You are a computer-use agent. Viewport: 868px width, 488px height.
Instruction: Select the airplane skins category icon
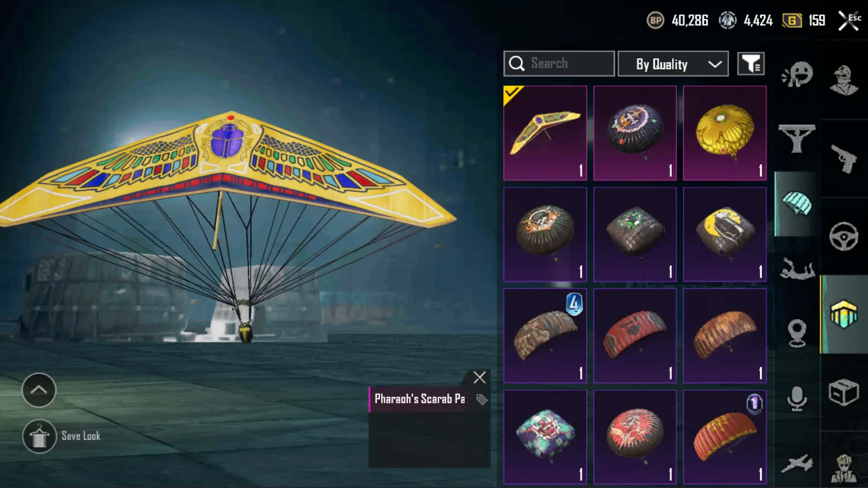click(797, 464)
